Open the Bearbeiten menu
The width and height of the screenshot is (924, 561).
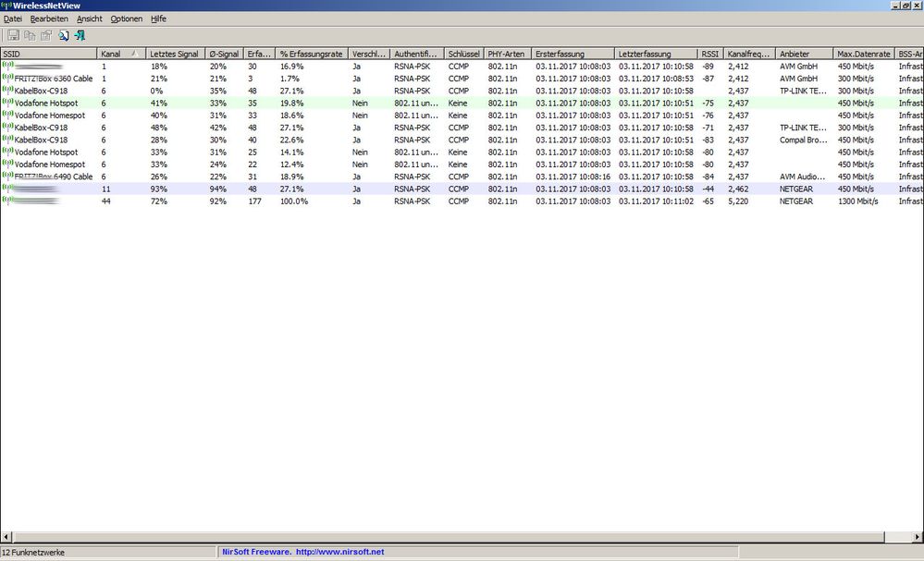click(48, 18)
